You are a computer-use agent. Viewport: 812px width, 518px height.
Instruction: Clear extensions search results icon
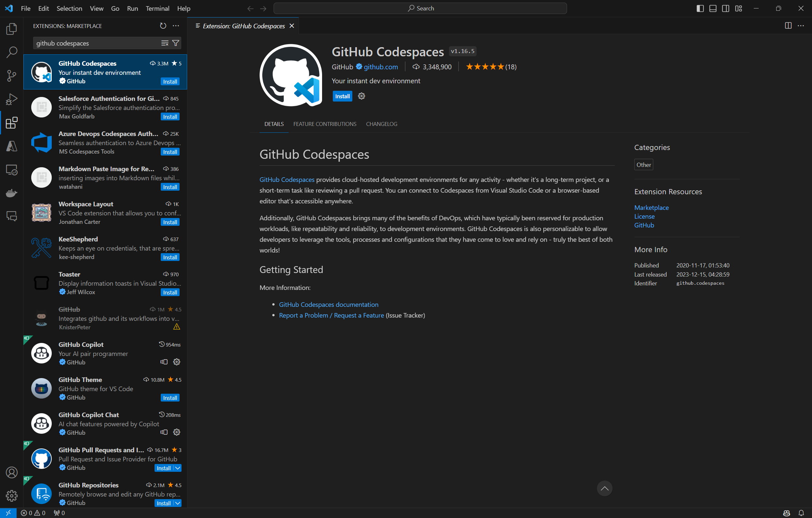pos(165,43)
